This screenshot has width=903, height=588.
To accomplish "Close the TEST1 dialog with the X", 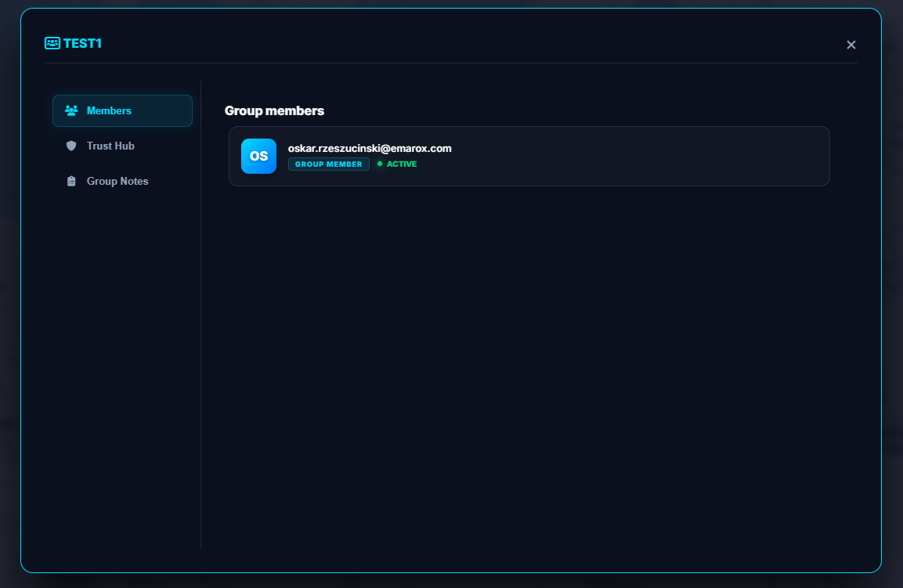I will (x=851, y=45).
